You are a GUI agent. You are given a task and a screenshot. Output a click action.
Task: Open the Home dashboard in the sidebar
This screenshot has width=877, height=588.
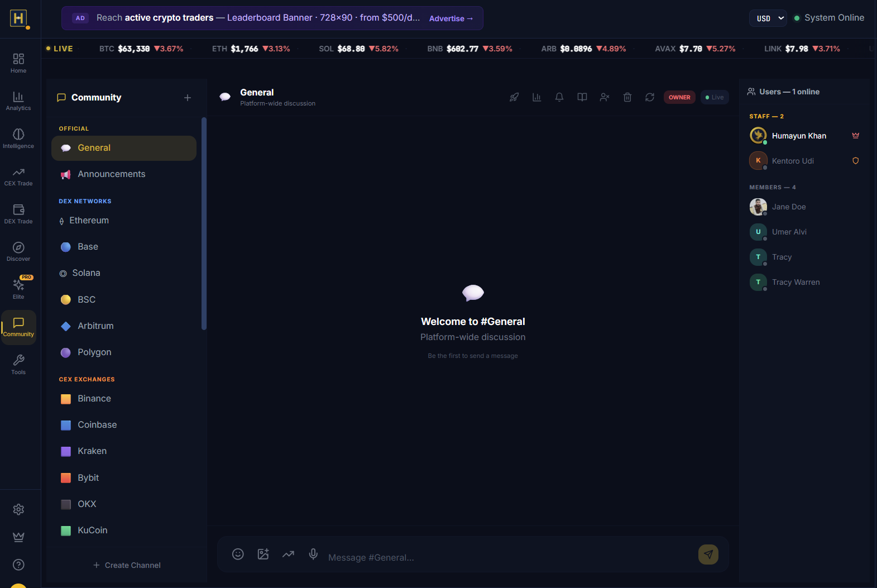click(x=18, y=63)
